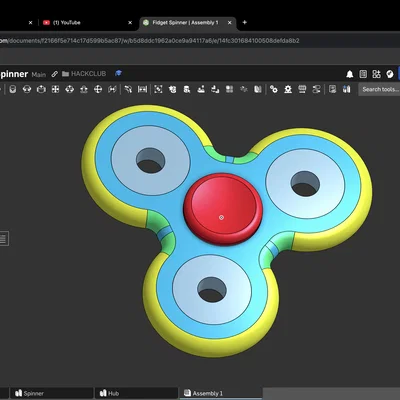Click the blue education graduation cap icon
The image size is (400, 400).
pos(118,73)
